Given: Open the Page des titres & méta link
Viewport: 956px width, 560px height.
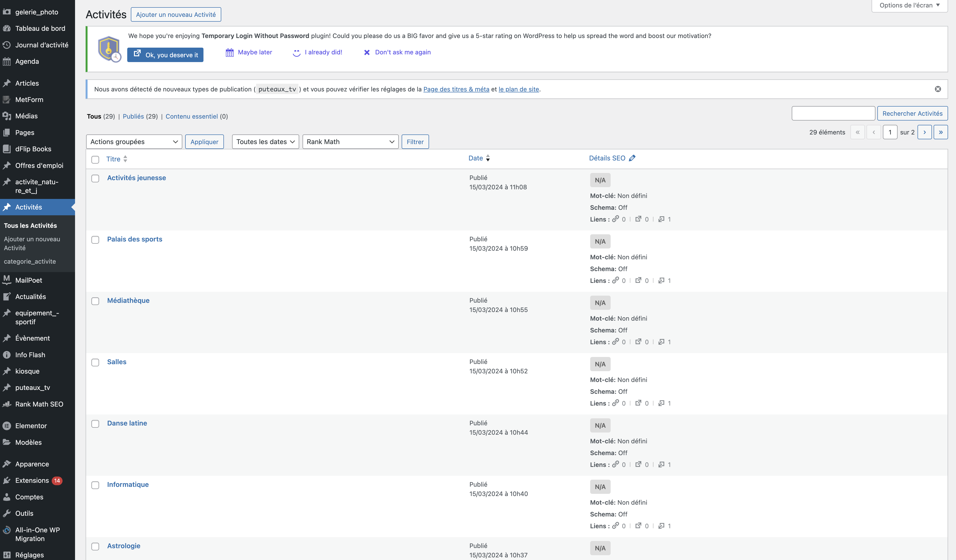Looking at the screenshot, I should click(x=456, y=89).
